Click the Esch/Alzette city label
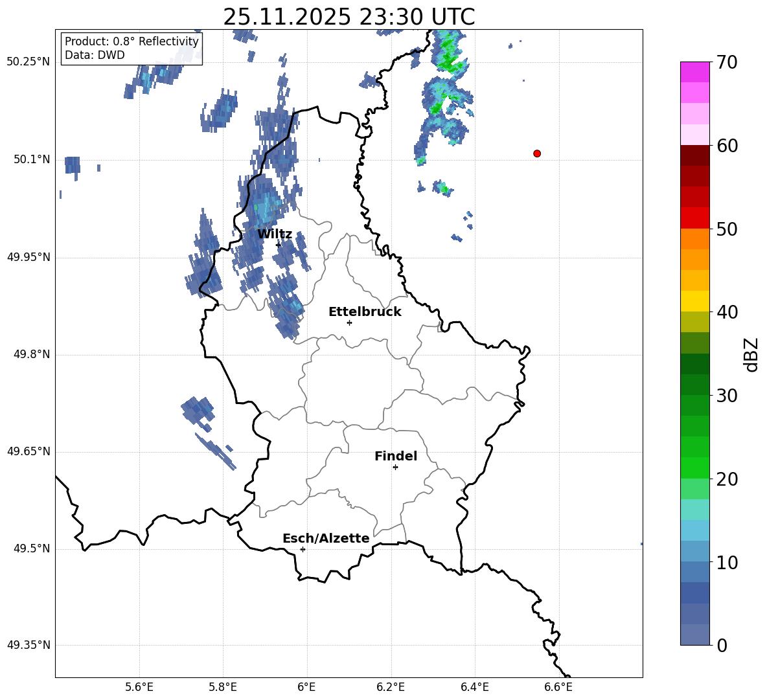Viewport: 767px width, 700px height. pos(326,538)
